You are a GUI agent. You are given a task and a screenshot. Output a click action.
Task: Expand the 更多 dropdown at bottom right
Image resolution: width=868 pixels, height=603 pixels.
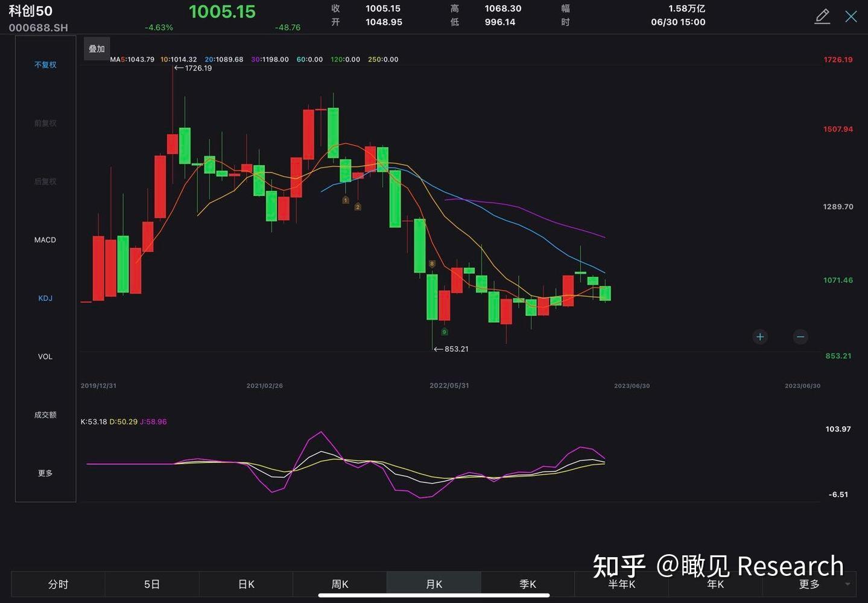click(808, 584)
